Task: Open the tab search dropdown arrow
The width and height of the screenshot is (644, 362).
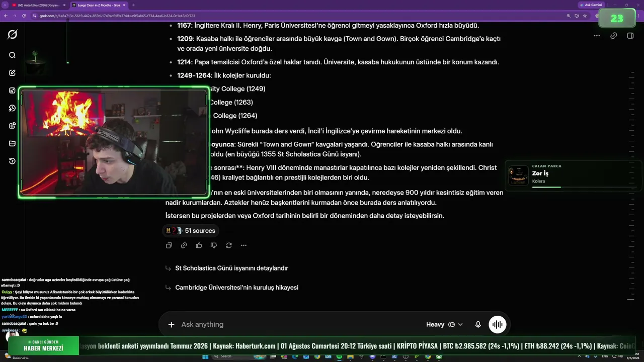Action: (5, 5)
